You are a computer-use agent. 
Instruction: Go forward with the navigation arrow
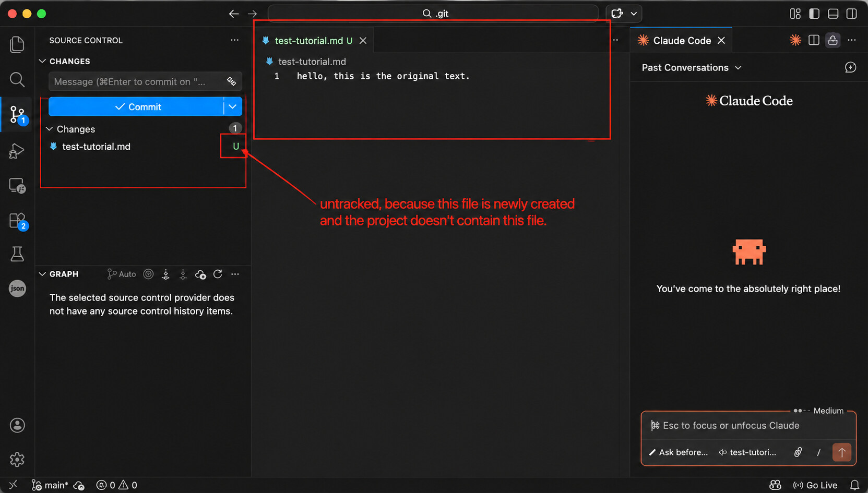[x=252, y=14]
